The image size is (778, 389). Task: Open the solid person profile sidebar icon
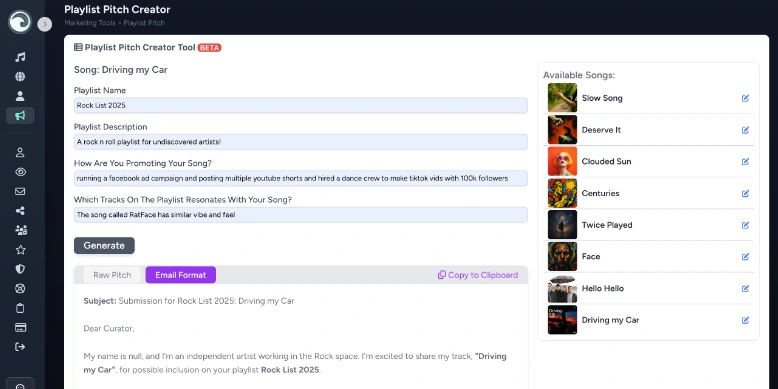point(20,96)
